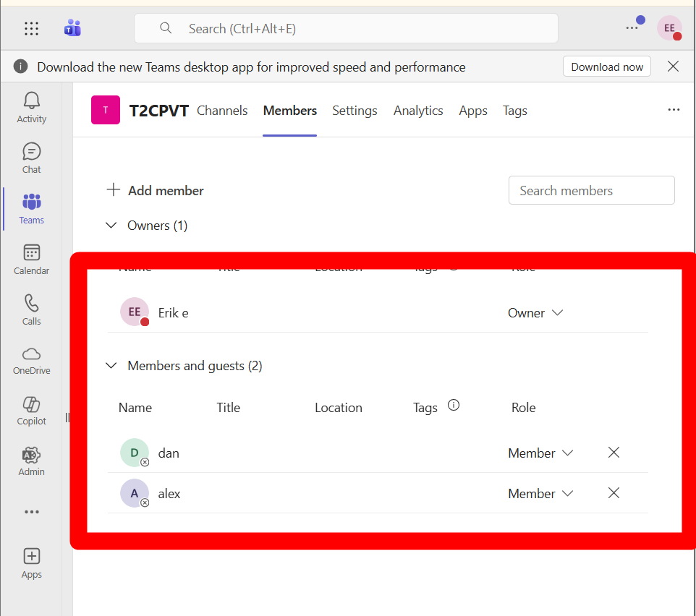696x616 pixels.
Task: Collapse Members and guests section
Action: tap(111, 366)
